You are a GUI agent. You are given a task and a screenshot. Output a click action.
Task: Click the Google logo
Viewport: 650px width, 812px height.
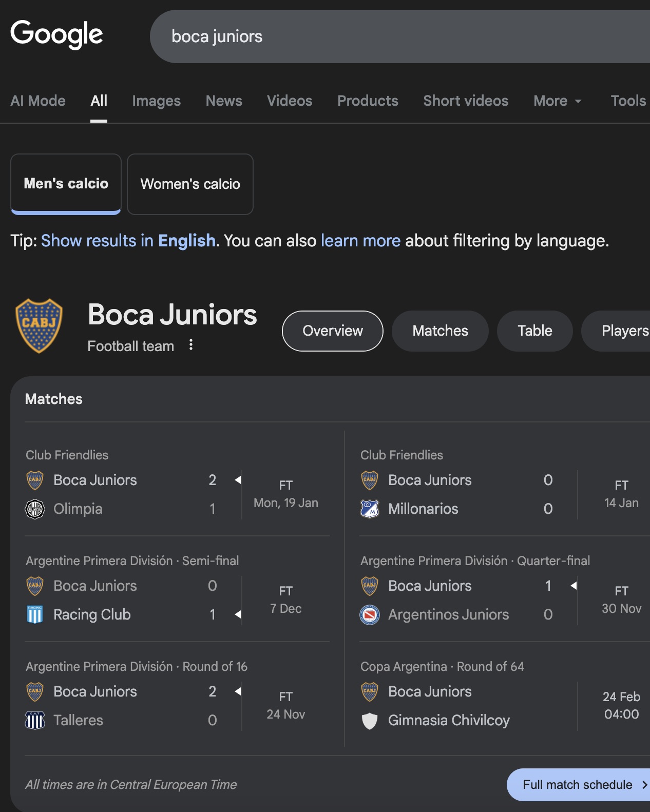(56, 34)
